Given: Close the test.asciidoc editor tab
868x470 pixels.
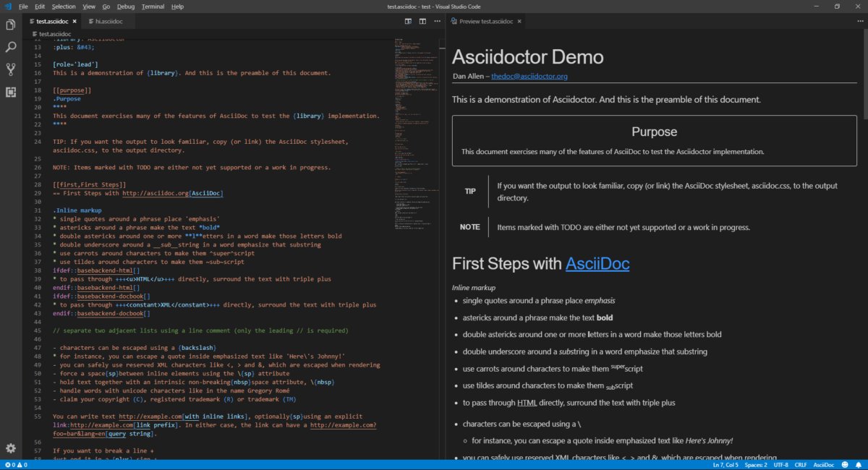Looking at the screenshot, I should click(74, 22).
